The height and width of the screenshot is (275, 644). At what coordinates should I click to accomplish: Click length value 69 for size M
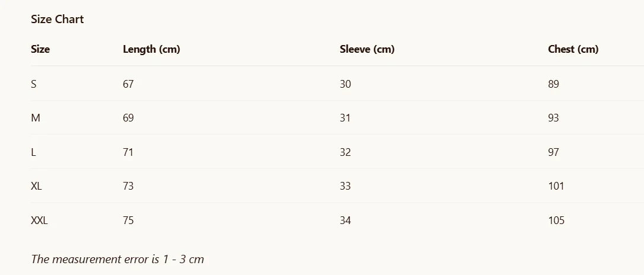[x=128, y=118]
